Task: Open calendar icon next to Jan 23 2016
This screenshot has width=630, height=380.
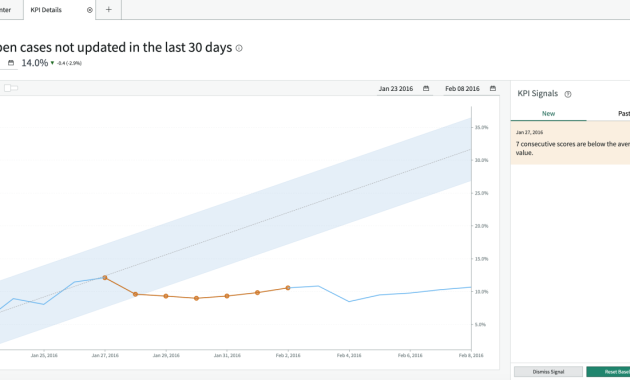Action: (426, 88)
